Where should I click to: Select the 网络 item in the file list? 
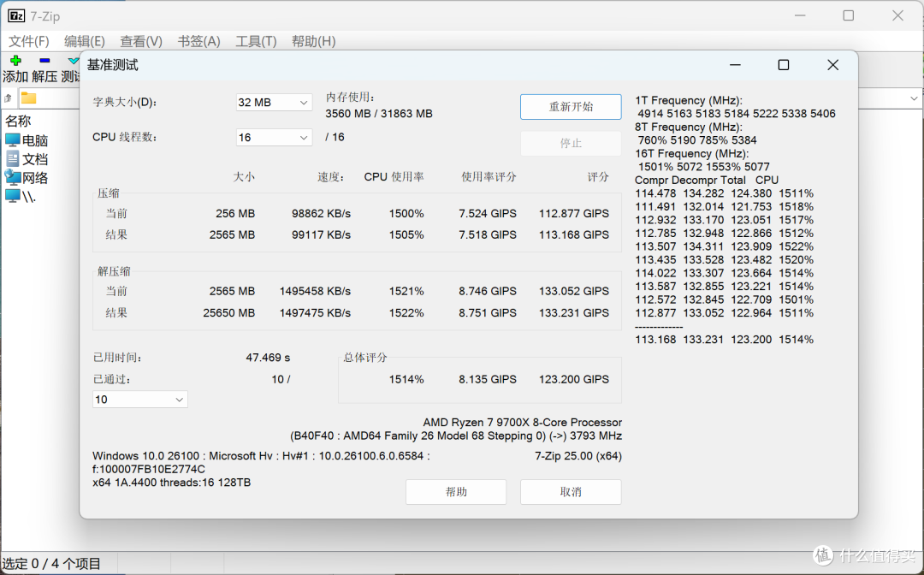pos(27,178)
